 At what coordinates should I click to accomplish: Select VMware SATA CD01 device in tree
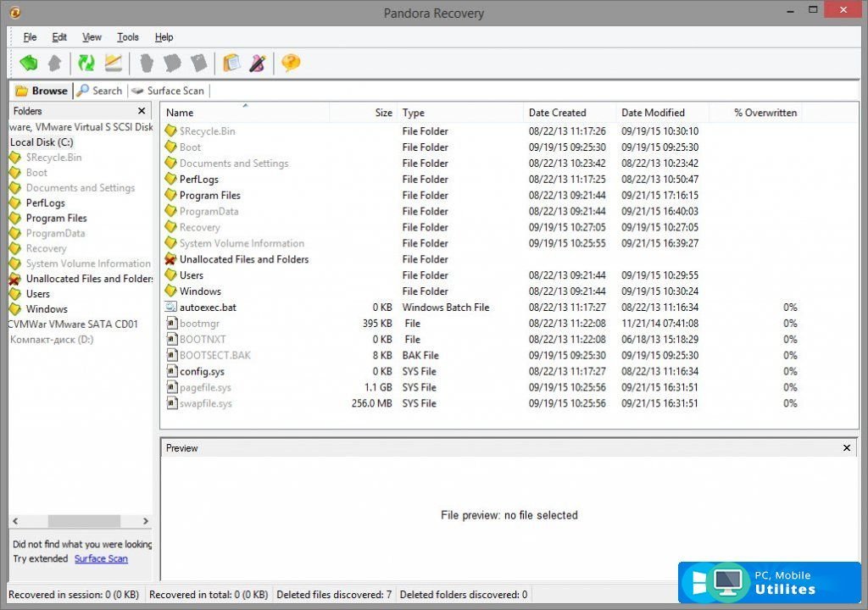[x=73, y=324]
